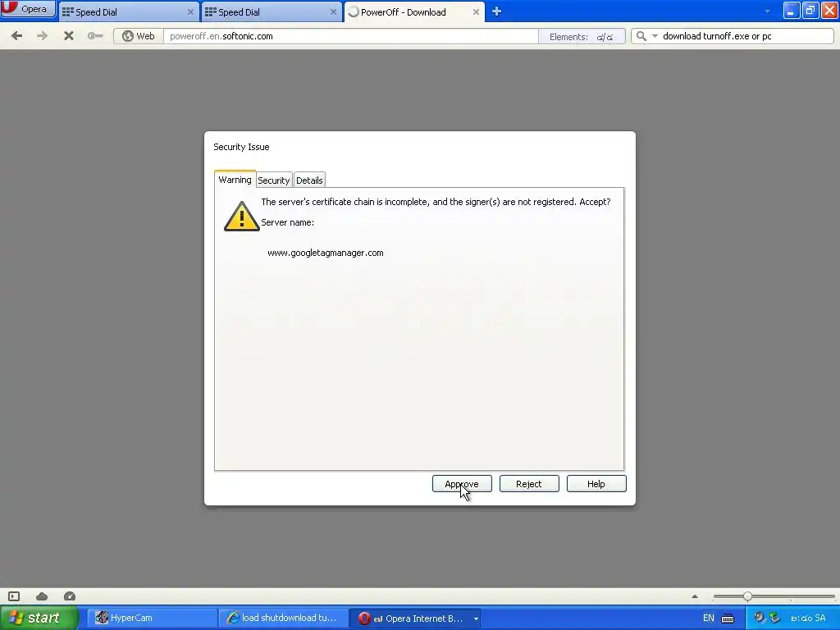Viewport: 840px width, 630px height.
Task: Go back to the previous page
Action: [16, 36]
